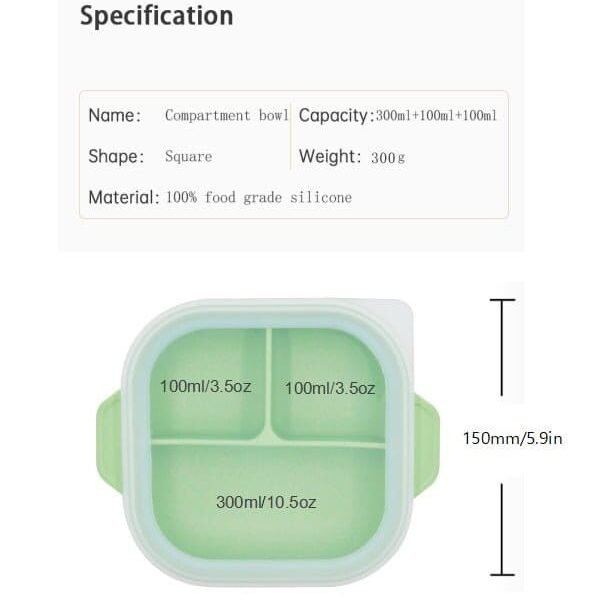Viewport: 589px width, 600px height.
Task: Click the upper dimension marker line
Action: pos(502,347)
